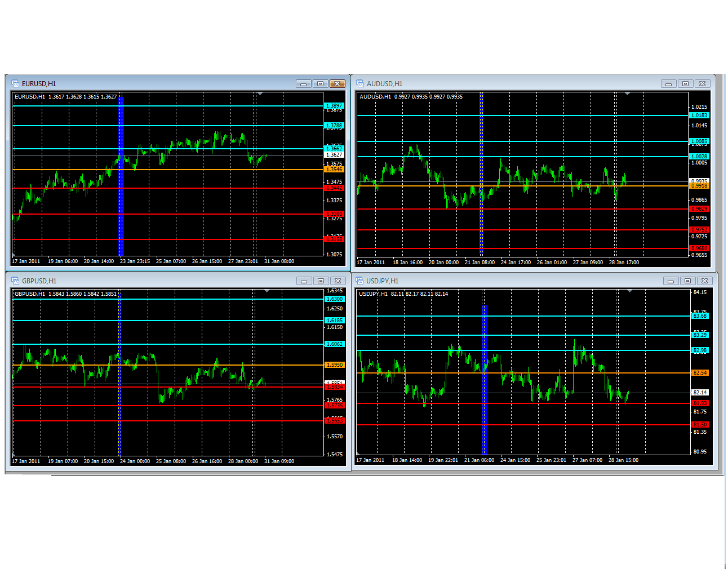Click '31 Jan 09:00' on the GBPUSD time axis
Image resolution: width=728 pixels, height=569 pixels.
click(279, 461)
